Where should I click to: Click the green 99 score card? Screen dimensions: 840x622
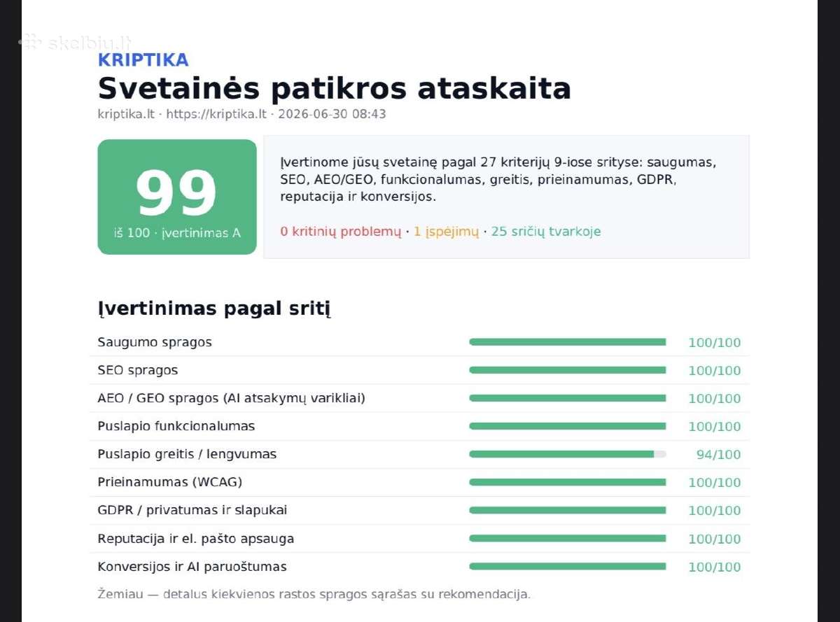(177, 197)
